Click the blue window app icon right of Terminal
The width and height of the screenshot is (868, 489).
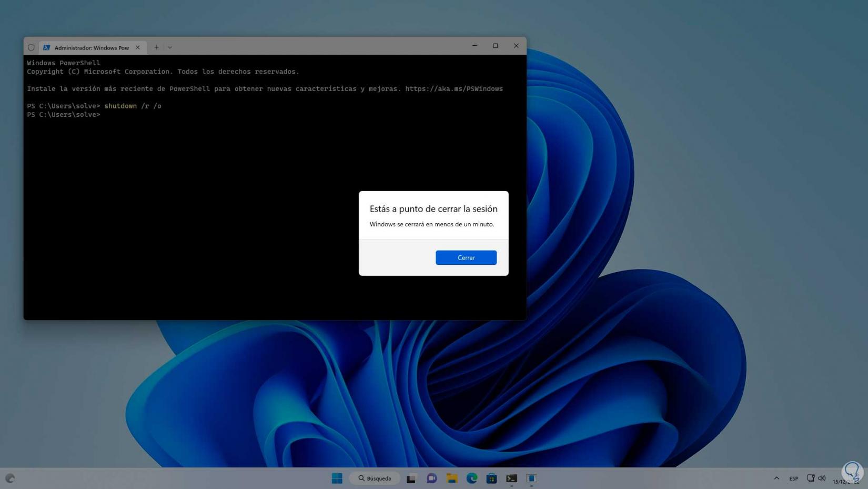coord(531,478)
